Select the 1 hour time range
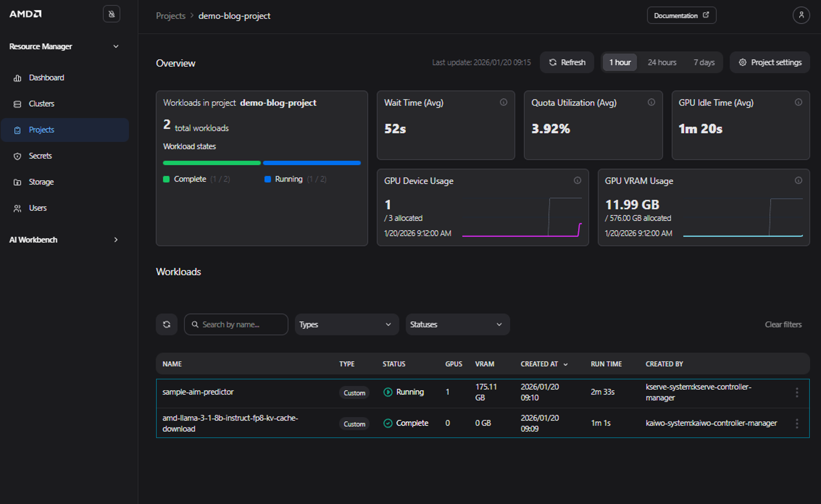This screenshot has height=504, width=821. tap(620, 62)
